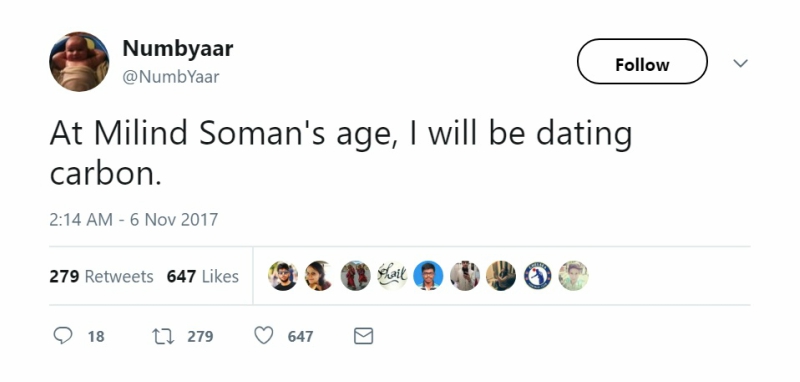Open the handwritten script logo avatar
This screenshot has width=800, height=382.
click(392, 276)
